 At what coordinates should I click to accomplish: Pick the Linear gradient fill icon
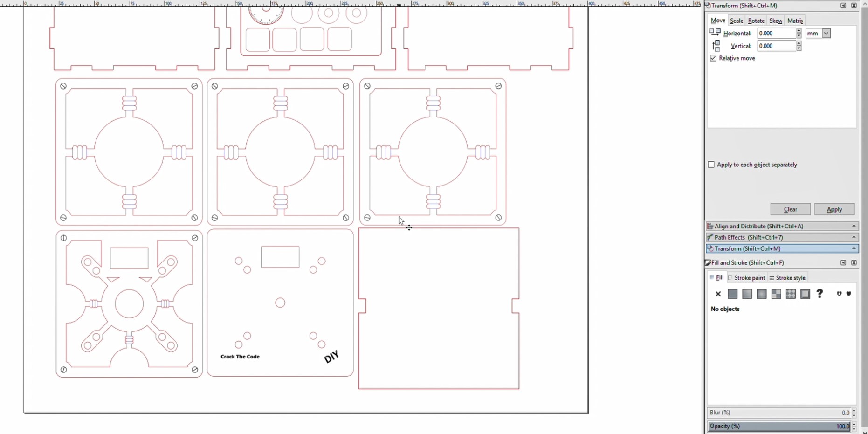tap(747, 294)
